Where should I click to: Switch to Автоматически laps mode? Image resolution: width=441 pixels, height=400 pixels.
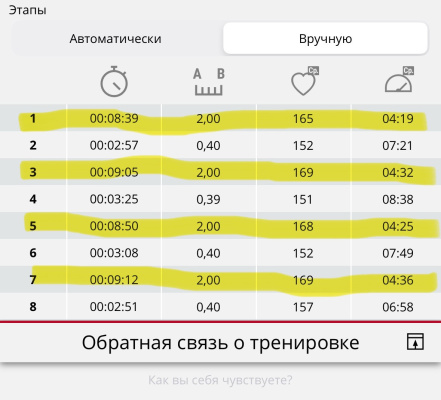click(115, 39)
